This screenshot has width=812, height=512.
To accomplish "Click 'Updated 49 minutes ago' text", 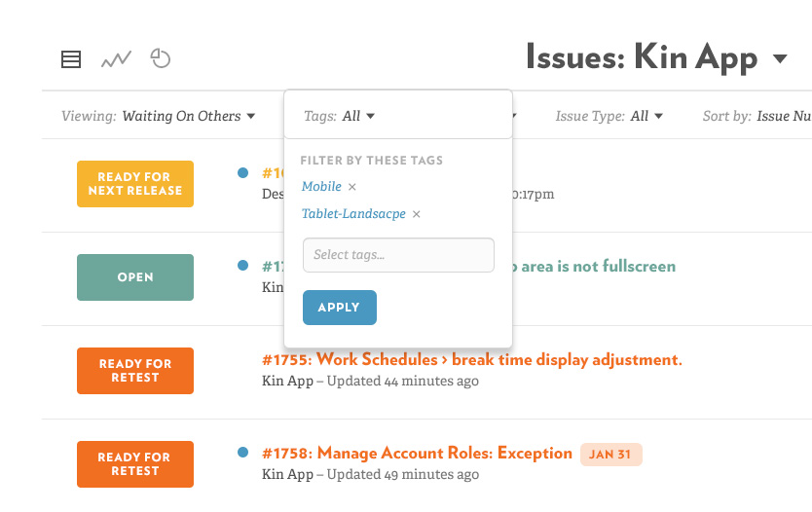I will (x=402, y=474).
